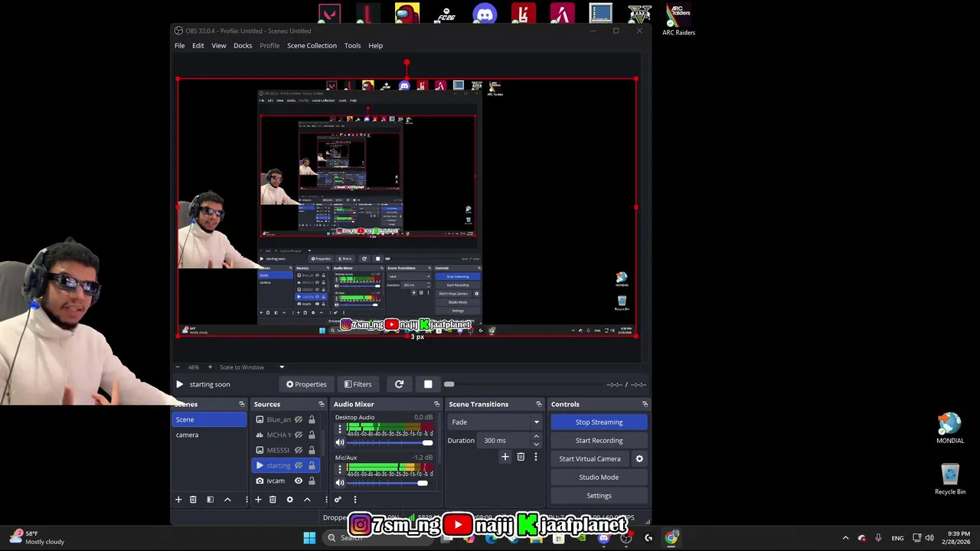Viewport: 980px width, 551px height.
Task: Toggle visibility of Blue_an source
Action: tap(299, 419)
